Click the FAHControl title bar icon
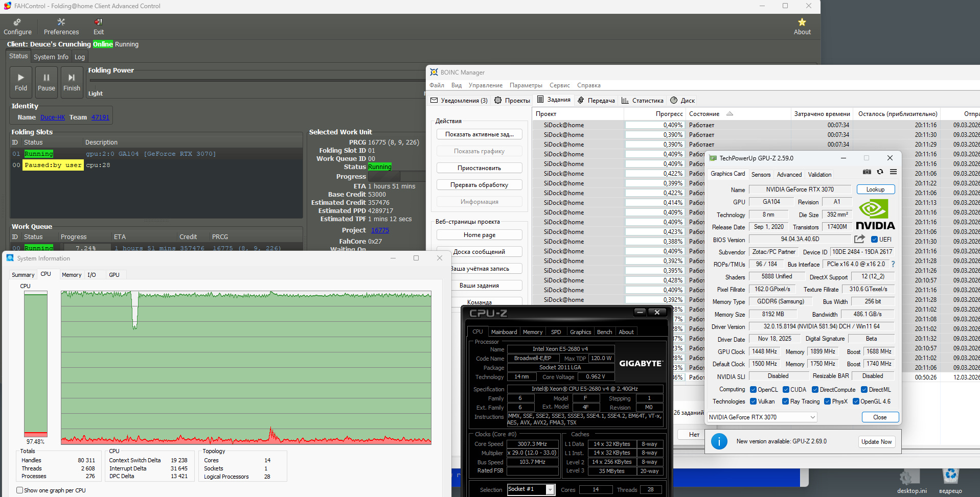The image size is (980, 497). pyautogui.click(x=7, y=6)
